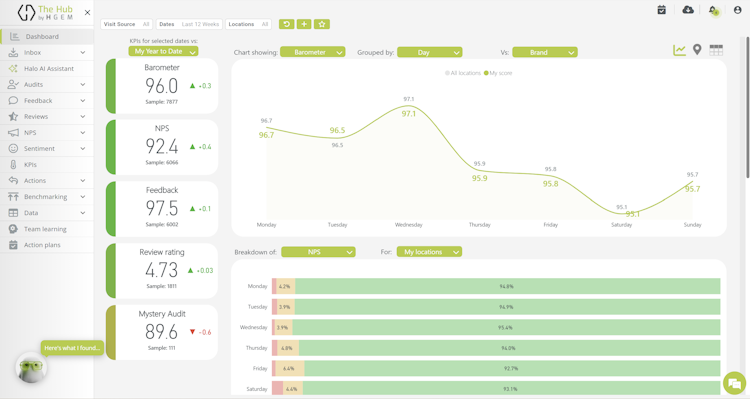Toggle the 'My score' legend series
Viewport: 750px width, 399px height.
(498, 73)
